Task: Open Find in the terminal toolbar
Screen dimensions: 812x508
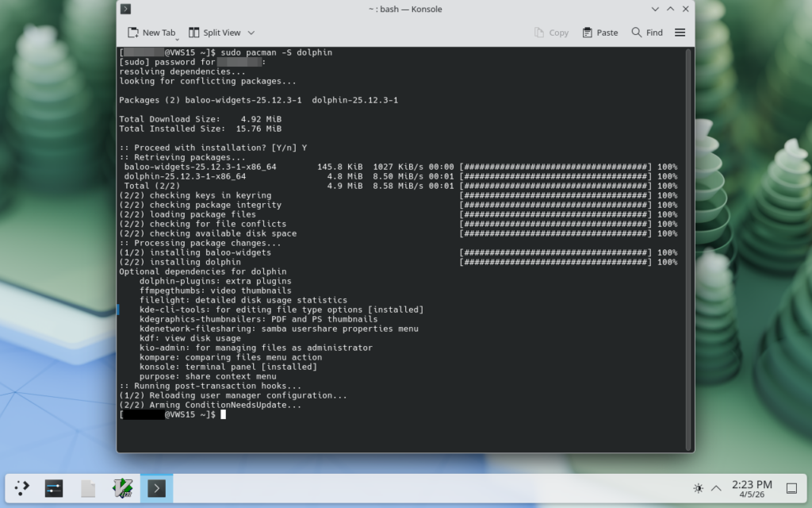Action: 646,33
